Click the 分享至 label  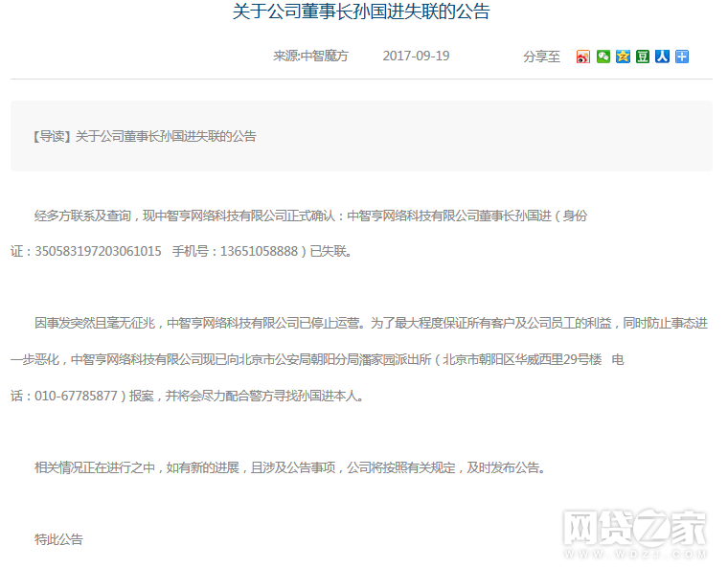pos(541,57)
